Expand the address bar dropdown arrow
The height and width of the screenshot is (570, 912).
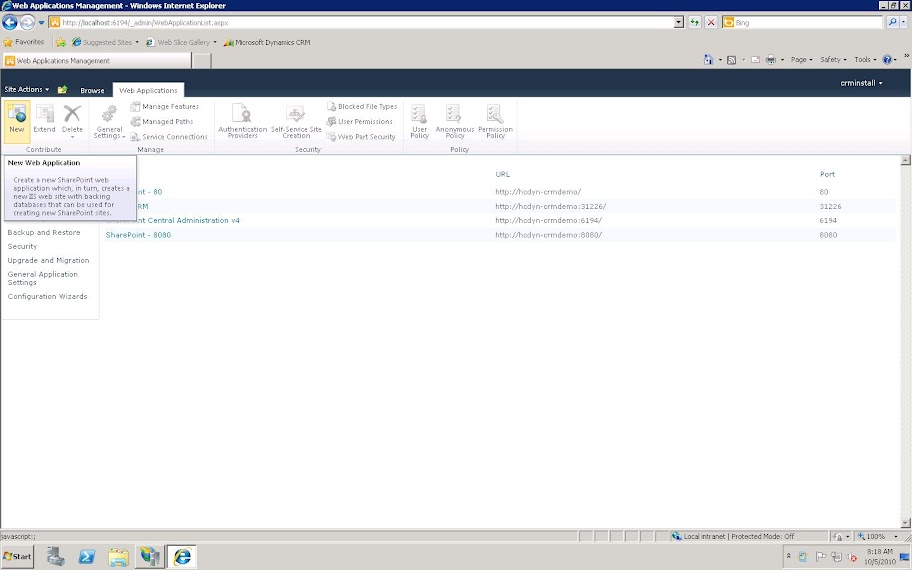point(678,22)
